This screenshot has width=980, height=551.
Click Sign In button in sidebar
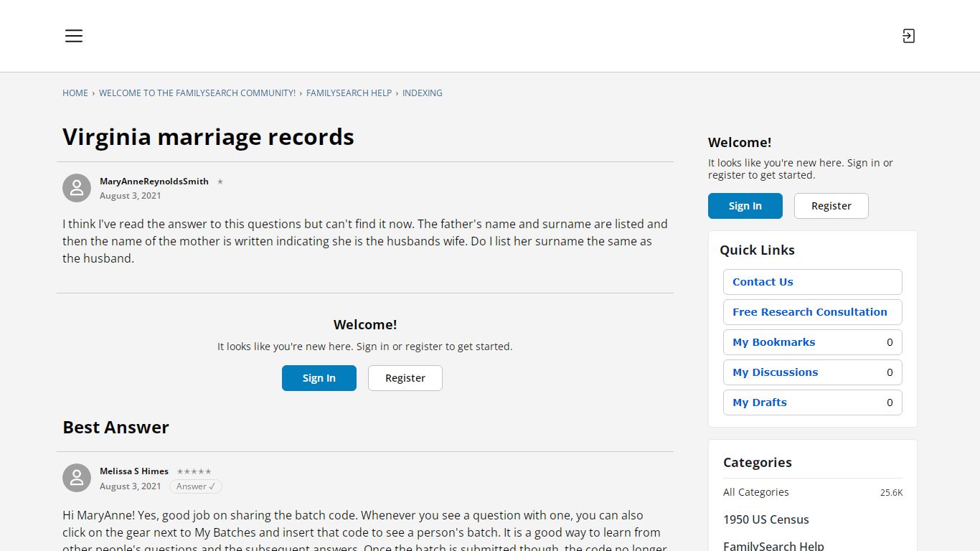coord(745,206)
